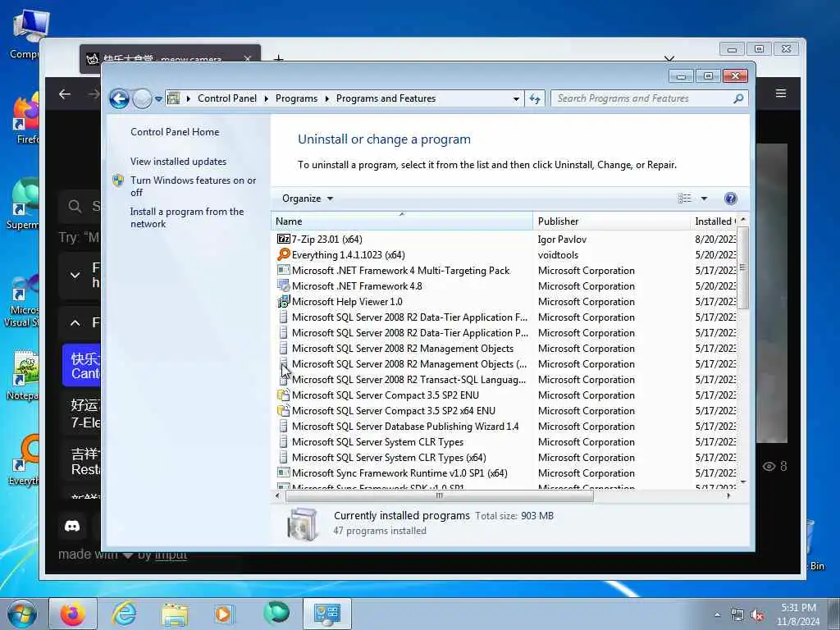Click the vertical scrollbar thumb

pyautogui.click(x=743, y=267)
